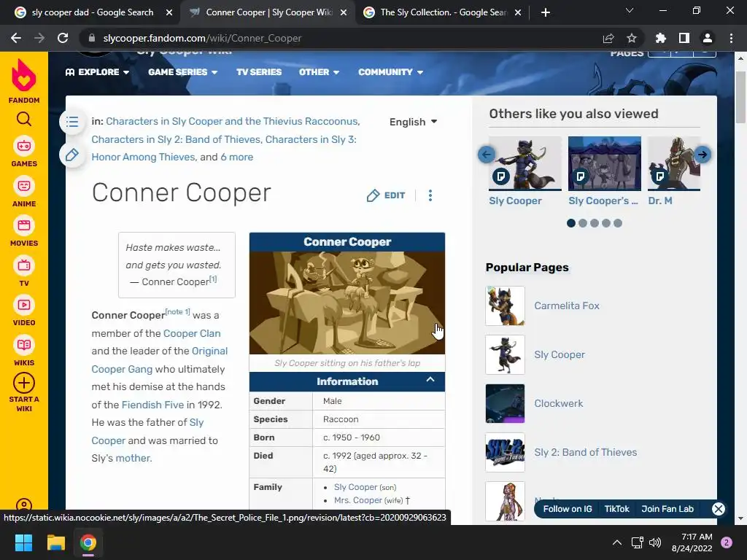
Task: Click Start a Wiki plus icon
Action: click(x=24, y=383)
